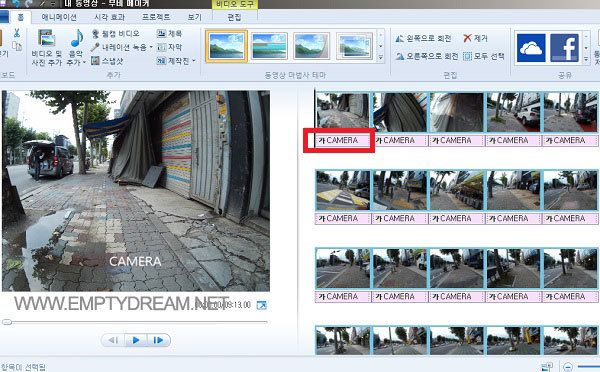600x372 pixels.
Task: Start webcam video (웹캠 비디오)
Action: coord(116,34)
